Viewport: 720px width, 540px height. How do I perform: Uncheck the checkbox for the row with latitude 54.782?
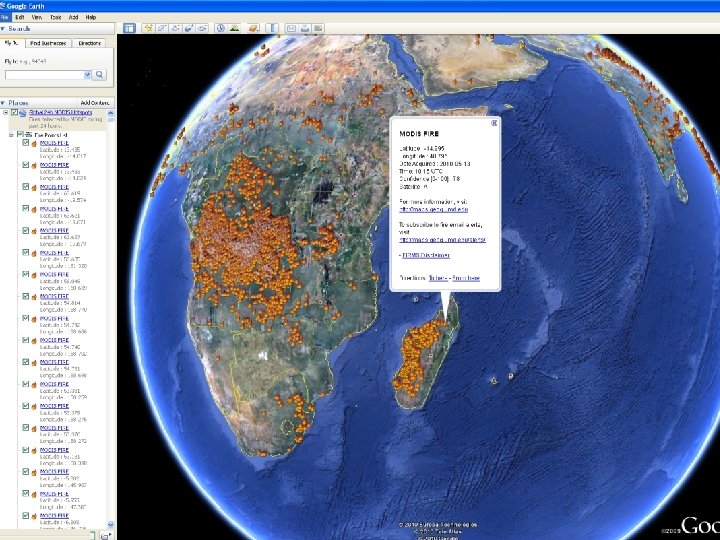point(26,318)
